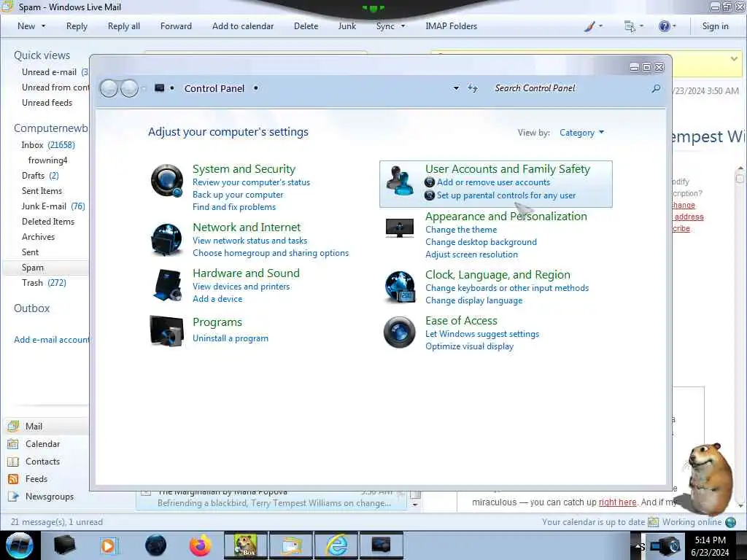Click the Windows Live Mail help icon
Screen dimensions: 747x560
[x=664, y=26]
